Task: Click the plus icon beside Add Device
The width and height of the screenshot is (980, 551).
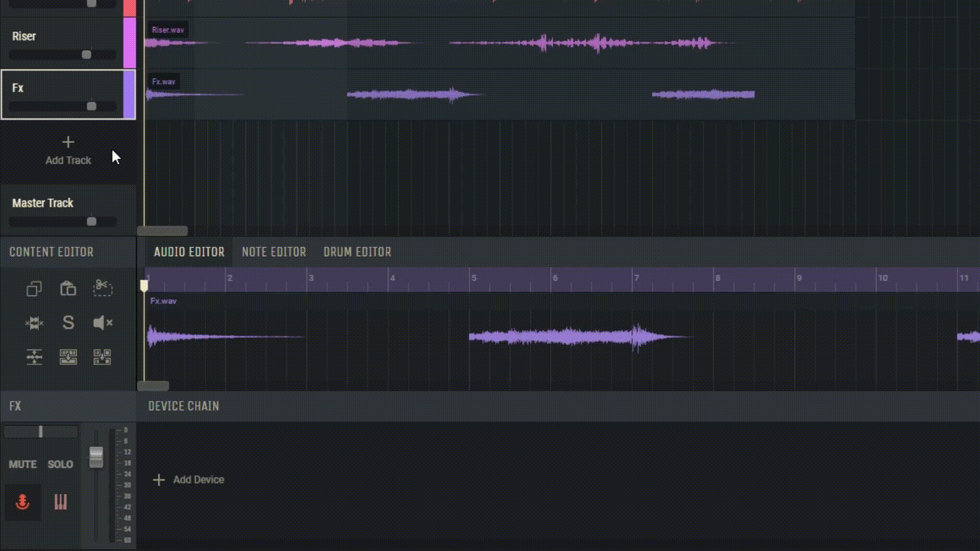Action: pyautogui.click(x=159, y=480)
